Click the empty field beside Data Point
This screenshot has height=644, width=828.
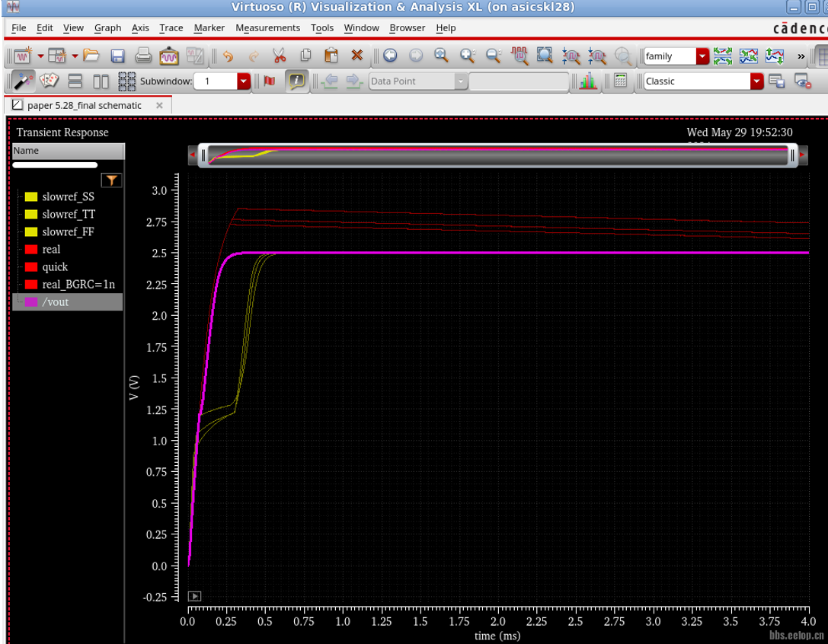pyautogui.click(x=519, y=81)
